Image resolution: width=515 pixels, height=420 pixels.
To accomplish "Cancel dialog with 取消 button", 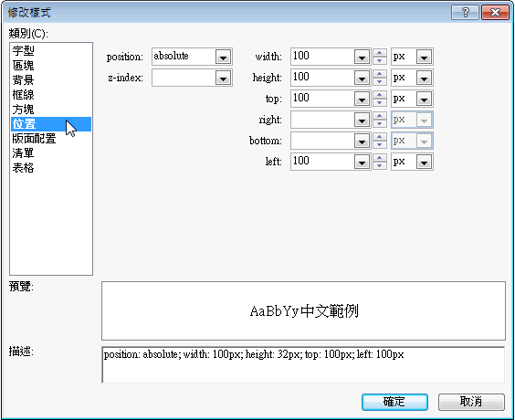I will [471, 402].
